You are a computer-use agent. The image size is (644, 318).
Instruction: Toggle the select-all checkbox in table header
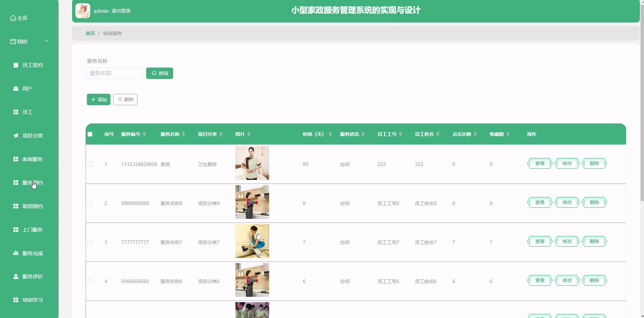pyautogui.click(x=90, y=134)
